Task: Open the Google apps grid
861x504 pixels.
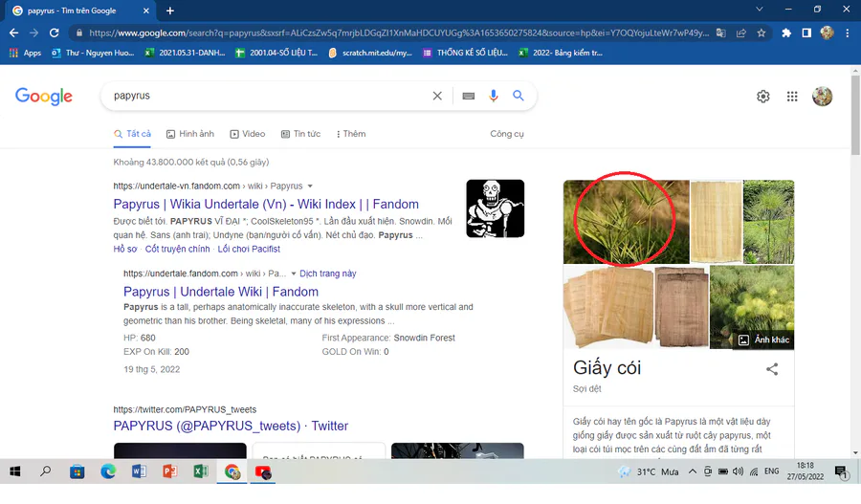Action: pyautogui.click(x=792, y=97)
